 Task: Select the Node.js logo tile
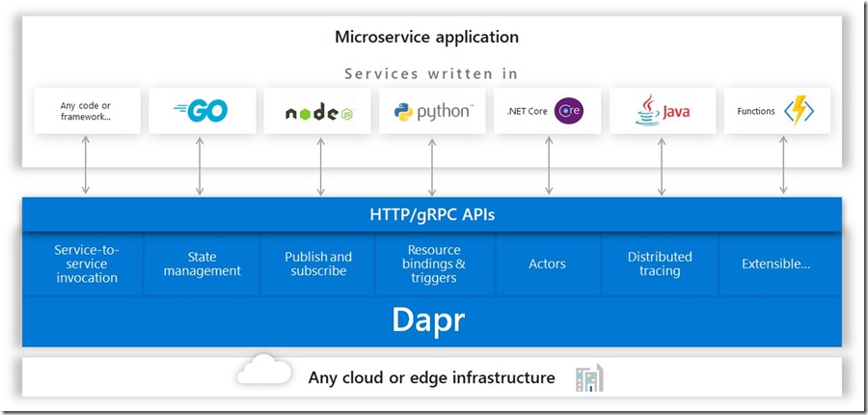(317, 112)
